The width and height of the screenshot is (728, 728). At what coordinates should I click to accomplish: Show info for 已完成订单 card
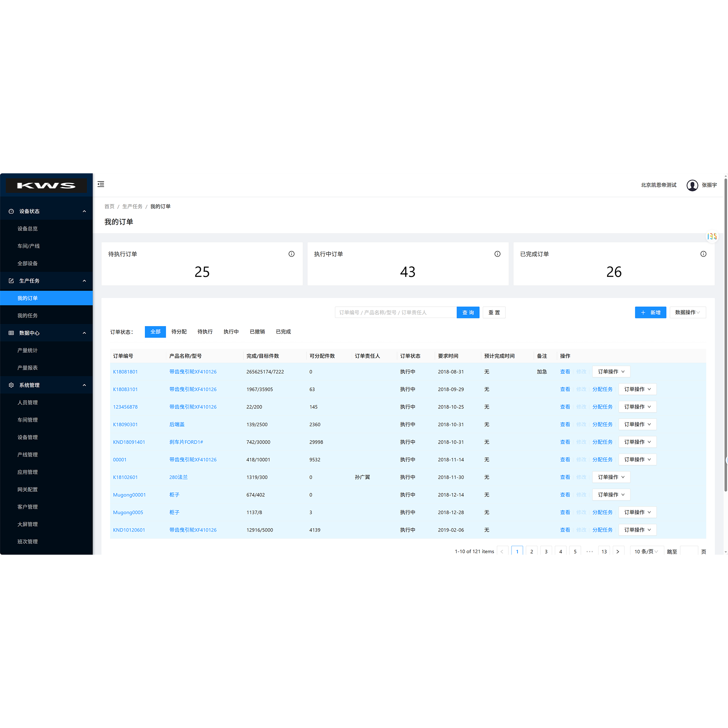703,254
